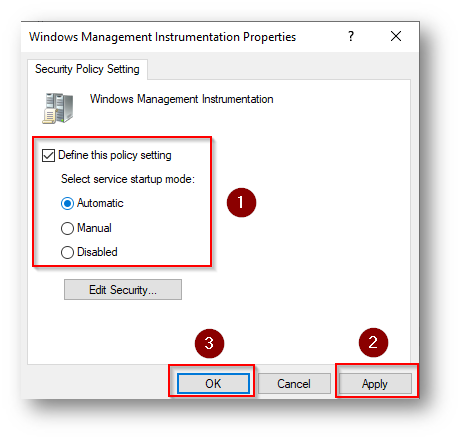Image resolution: width=462 pixels, height=441 pixels.
Task: Cancel the policy changes
Action: pyautogui.click(x=294, y=383)
